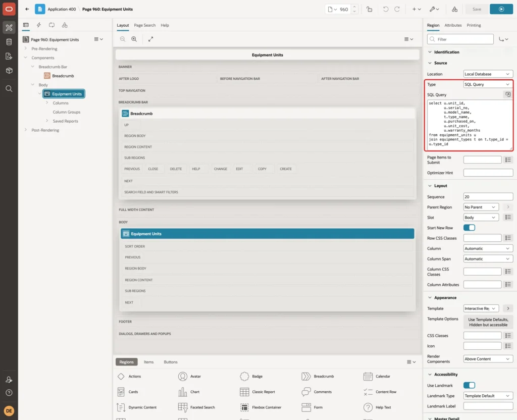Click the sidebar search magnifier icon
The image size is (517, 420).
(9, 89)
